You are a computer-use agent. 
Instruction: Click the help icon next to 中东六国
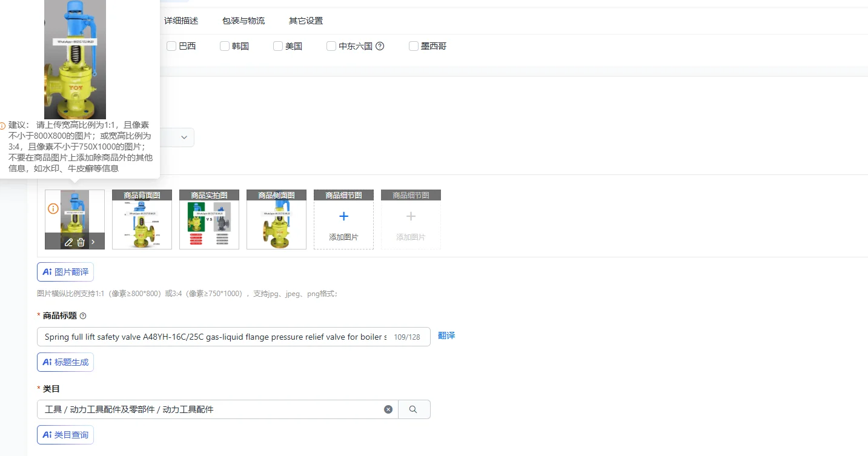[x=380, y=46]
